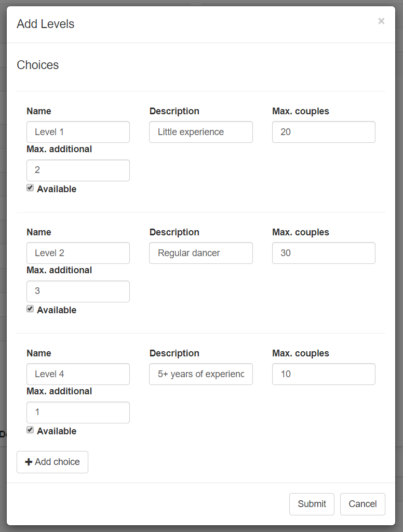Submit the levels form

point(312,504)
